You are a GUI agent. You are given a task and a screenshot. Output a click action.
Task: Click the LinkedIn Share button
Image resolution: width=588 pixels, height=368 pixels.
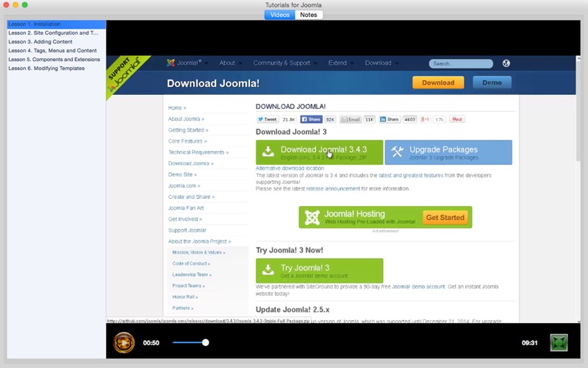point(390,119)
